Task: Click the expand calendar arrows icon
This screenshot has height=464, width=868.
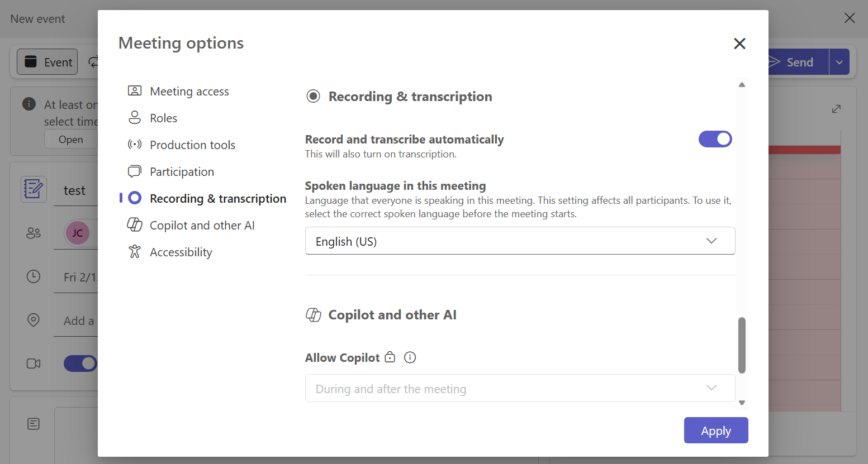Action: 836,109
